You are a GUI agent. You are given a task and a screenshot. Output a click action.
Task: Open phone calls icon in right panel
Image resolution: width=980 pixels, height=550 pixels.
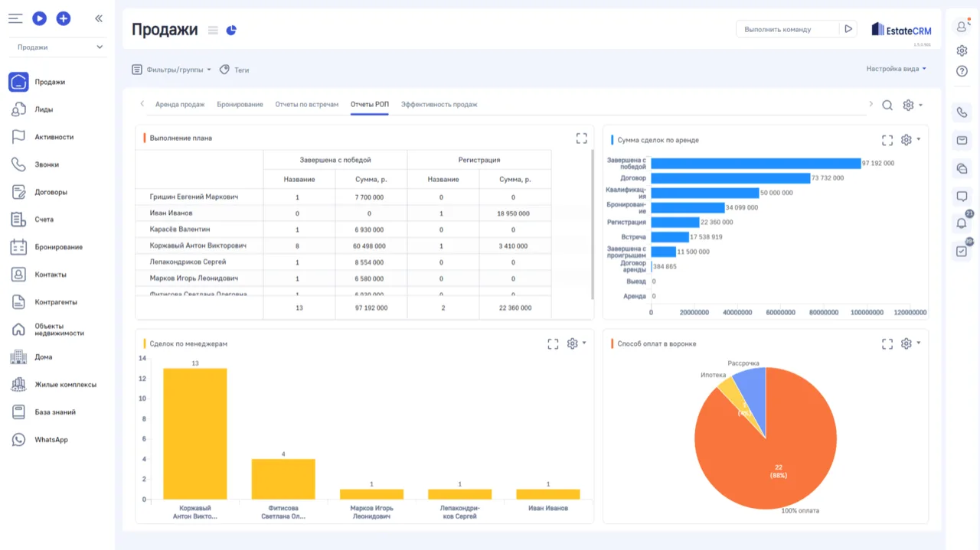point(962,112)
